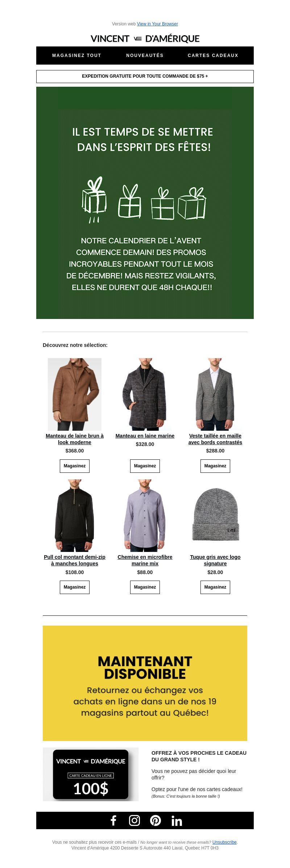This screenshot has height=868, width=290.
Task: Open the LinkedIn icon in footer
Action: (177, 821)
